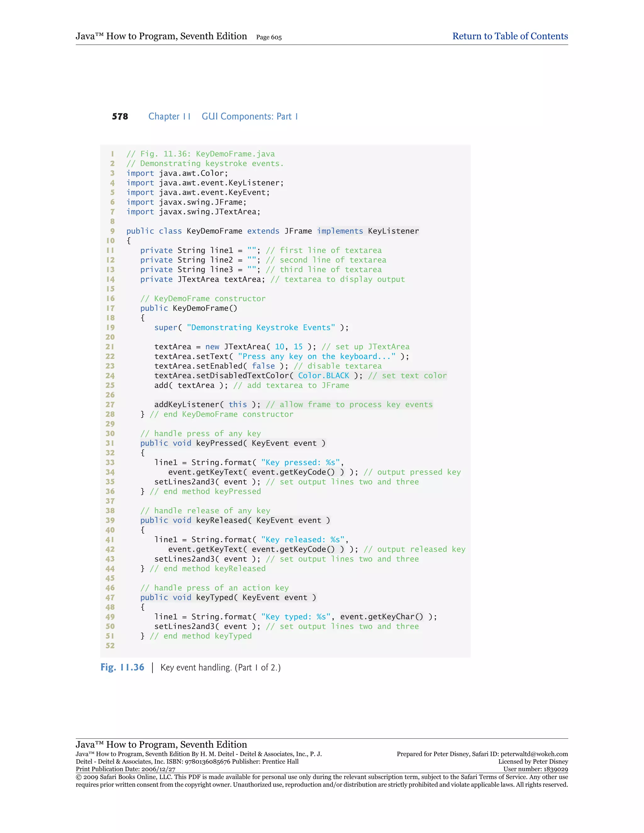
Task: Click the 'Demonstrating Keystroke Events' string literal
Action: [261, 328]
